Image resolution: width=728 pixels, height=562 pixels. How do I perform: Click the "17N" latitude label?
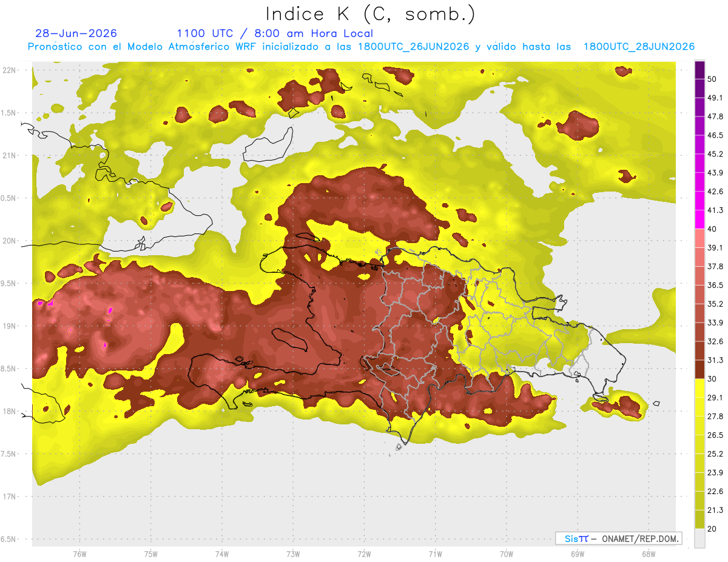click(10, 497)
